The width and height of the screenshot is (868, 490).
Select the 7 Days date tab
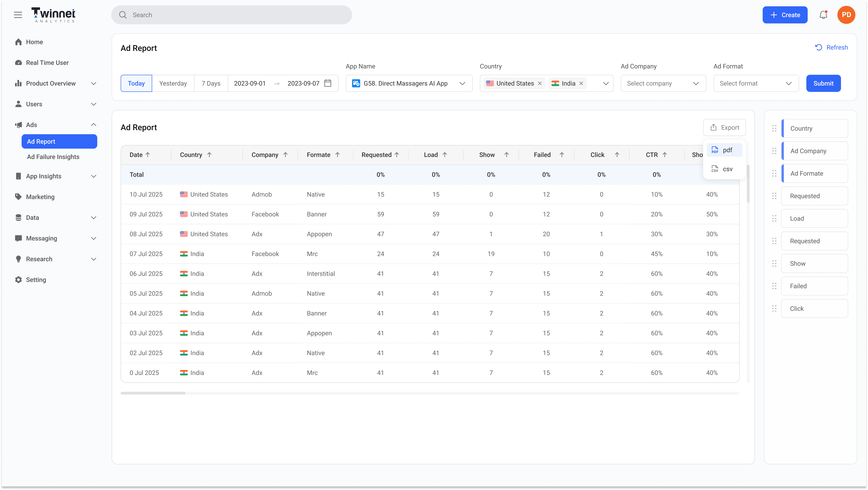tap(211, 83)
